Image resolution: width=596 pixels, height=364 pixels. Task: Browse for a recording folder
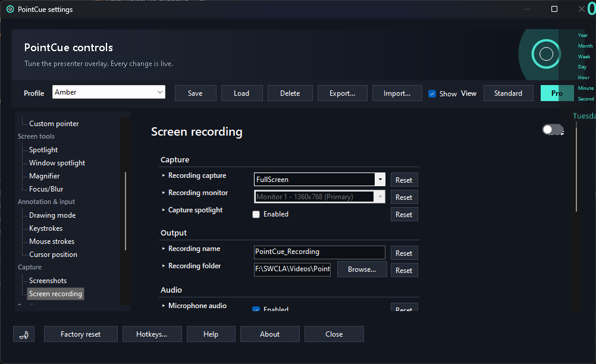pos(362,269)
